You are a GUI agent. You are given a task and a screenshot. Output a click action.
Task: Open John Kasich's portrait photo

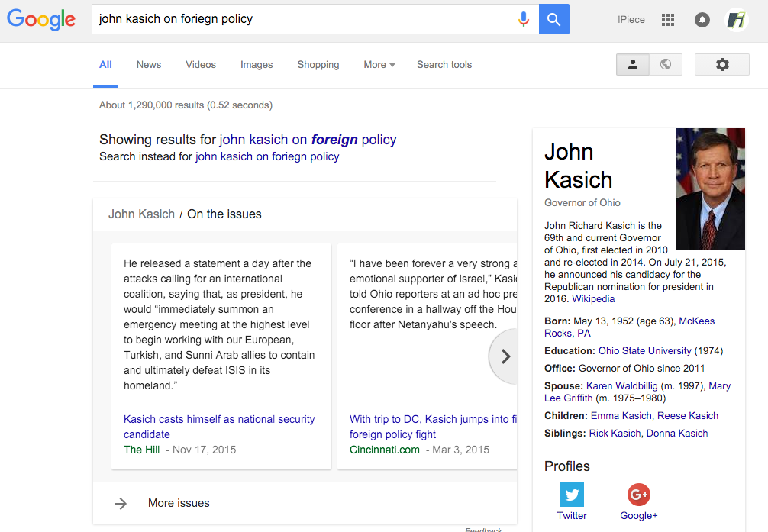[x=711, y=189]
